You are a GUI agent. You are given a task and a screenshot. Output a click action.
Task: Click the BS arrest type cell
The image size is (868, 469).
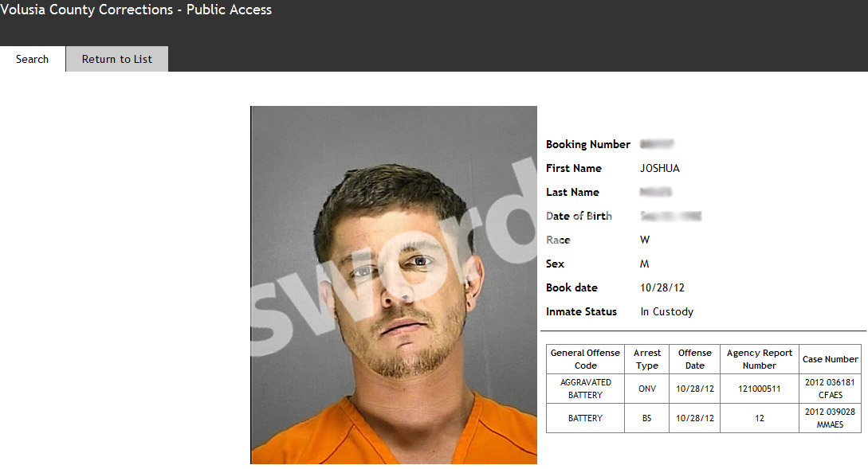coord(646,418)
